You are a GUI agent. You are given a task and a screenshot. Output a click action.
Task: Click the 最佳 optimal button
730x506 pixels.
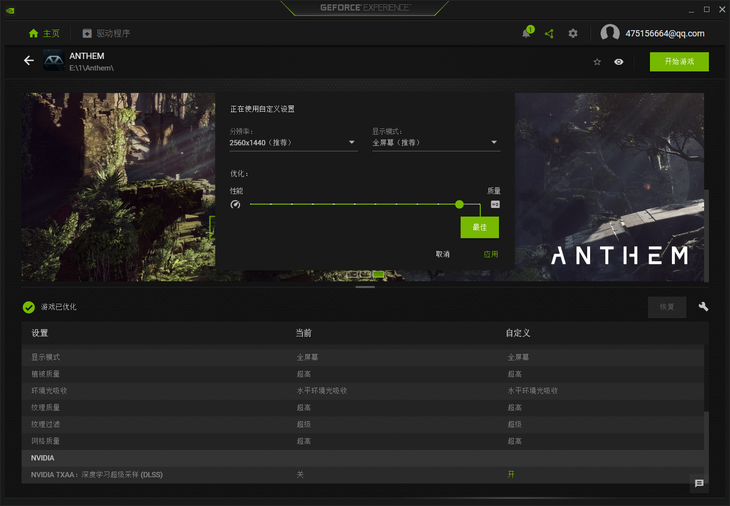tap(480, 227)
